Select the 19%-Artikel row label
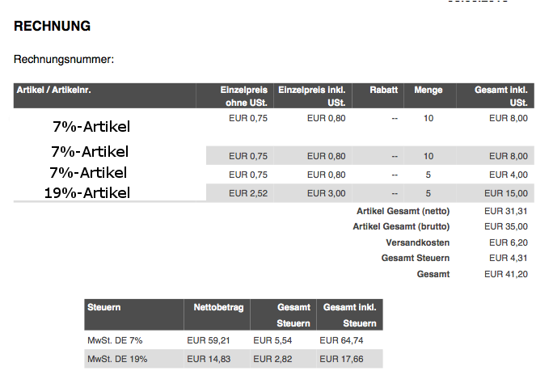 (x=87, y=192)
